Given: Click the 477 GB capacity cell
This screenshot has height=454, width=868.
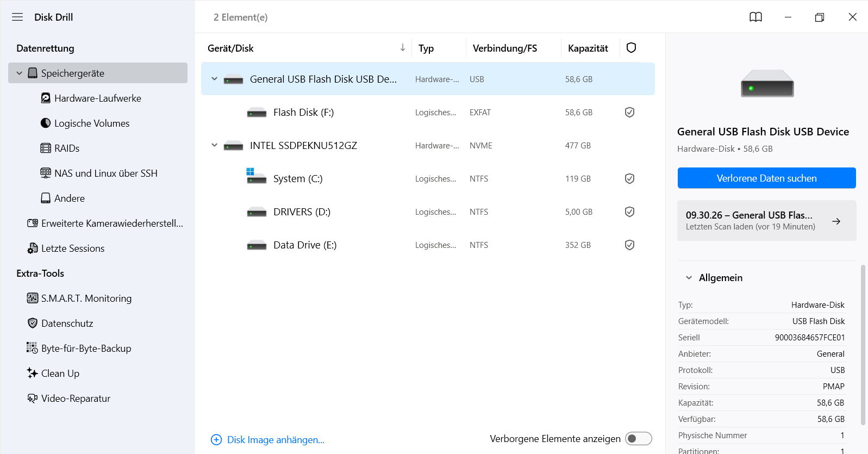Looking at the screenshot, I should [x=578, y=146].
